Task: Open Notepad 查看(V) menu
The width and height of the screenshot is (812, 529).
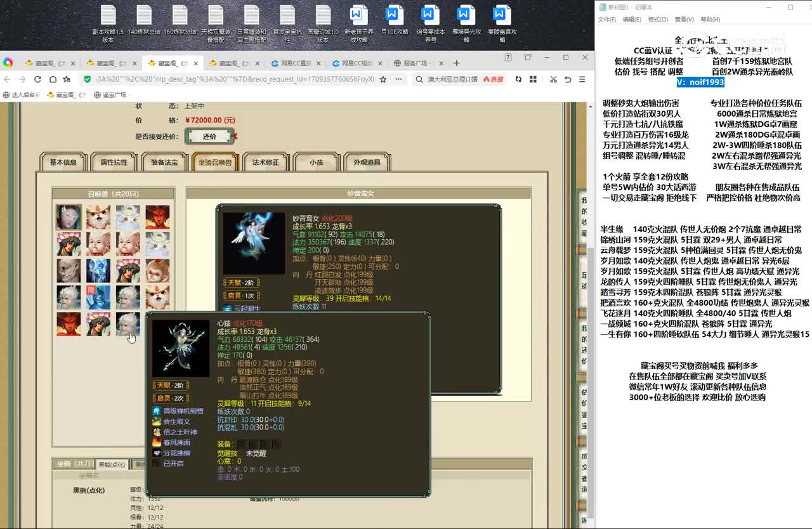Action: [x=684, y=20]
